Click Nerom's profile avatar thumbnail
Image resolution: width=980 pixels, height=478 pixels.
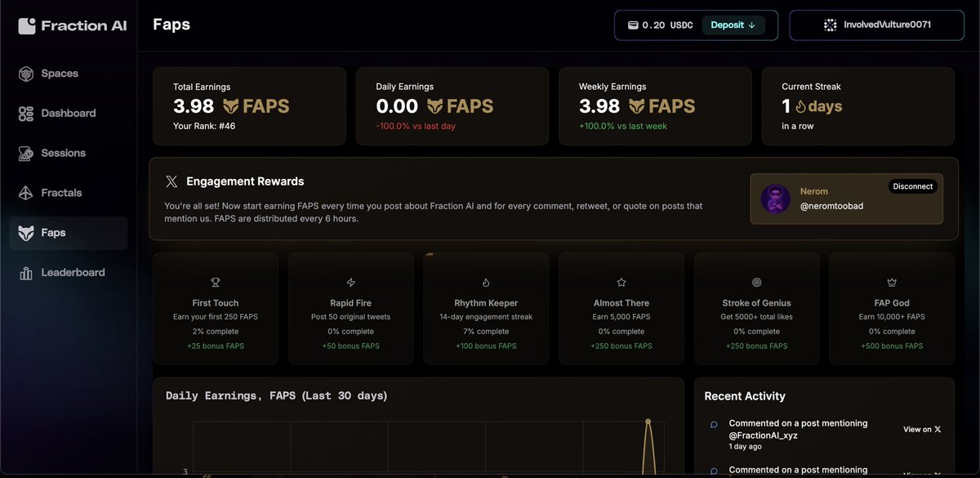click(775, 199)
